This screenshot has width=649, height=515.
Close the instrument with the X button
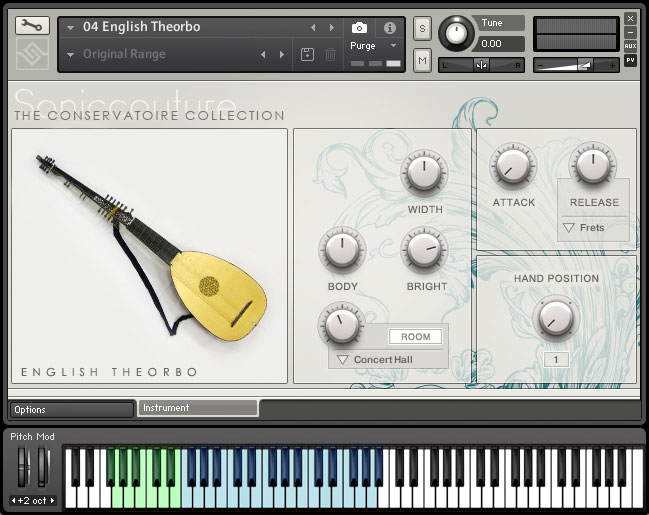pos(630,18)
